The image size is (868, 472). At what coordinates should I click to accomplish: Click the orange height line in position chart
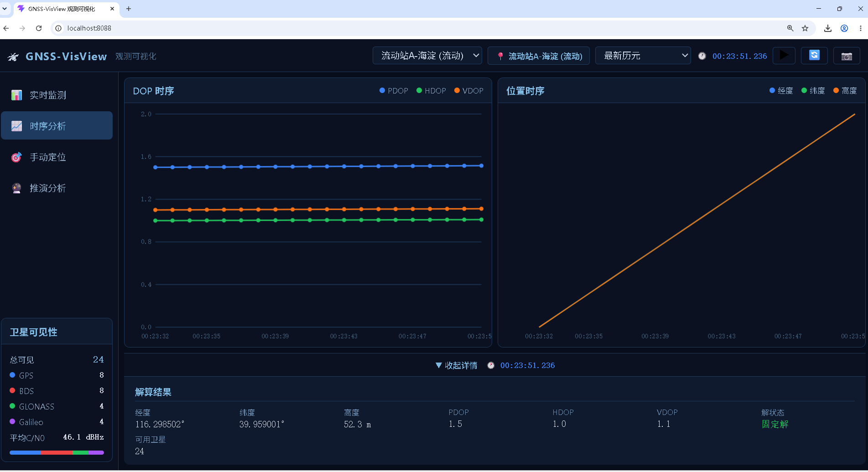(x=697, y=220)
